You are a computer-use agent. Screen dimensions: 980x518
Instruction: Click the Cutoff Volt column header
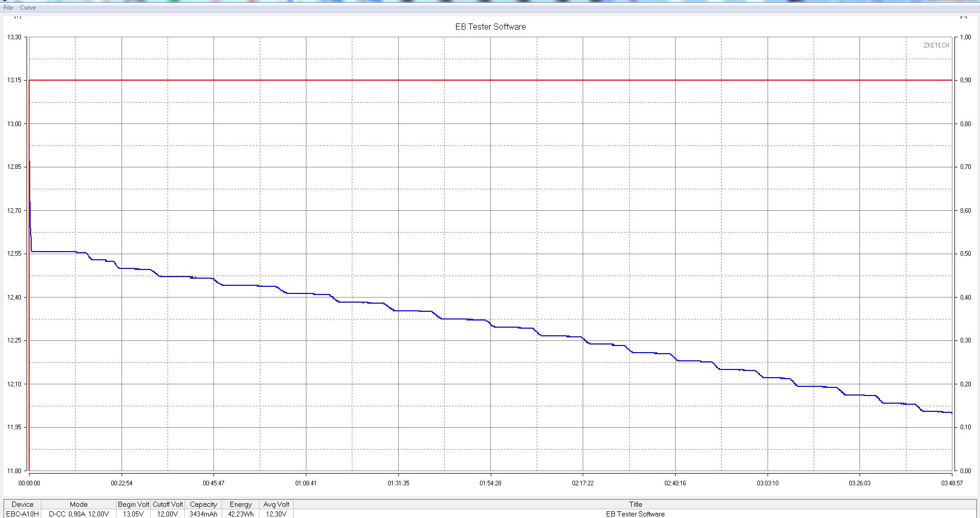(168, 504)
